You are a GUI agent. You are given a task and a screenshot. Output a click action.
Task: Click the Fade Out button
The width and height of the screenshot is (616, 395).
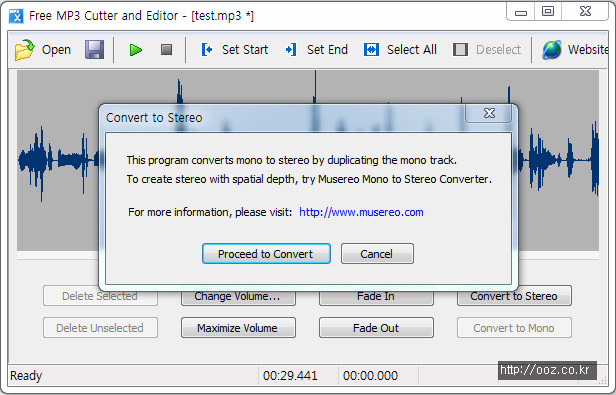[376, 328]
